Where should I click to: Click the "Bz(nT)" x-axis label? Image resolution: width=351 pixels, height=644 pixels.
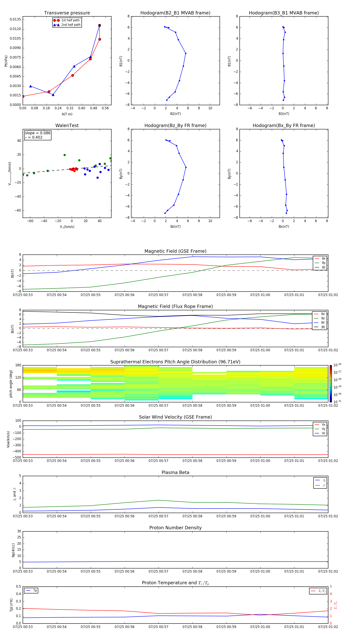pyautogui.click(x=175, y=227)
